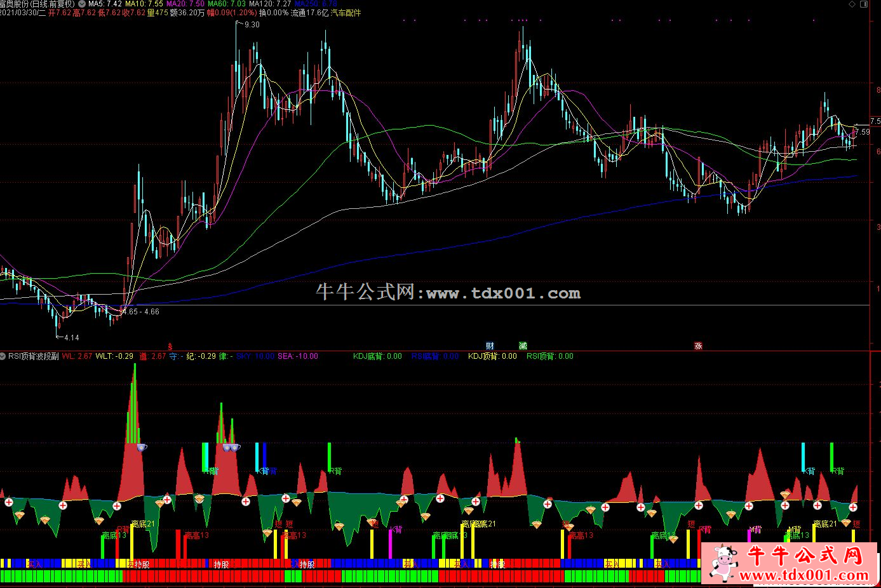Click the 流通17.6亿 float shares text

(x=309, y=13)
